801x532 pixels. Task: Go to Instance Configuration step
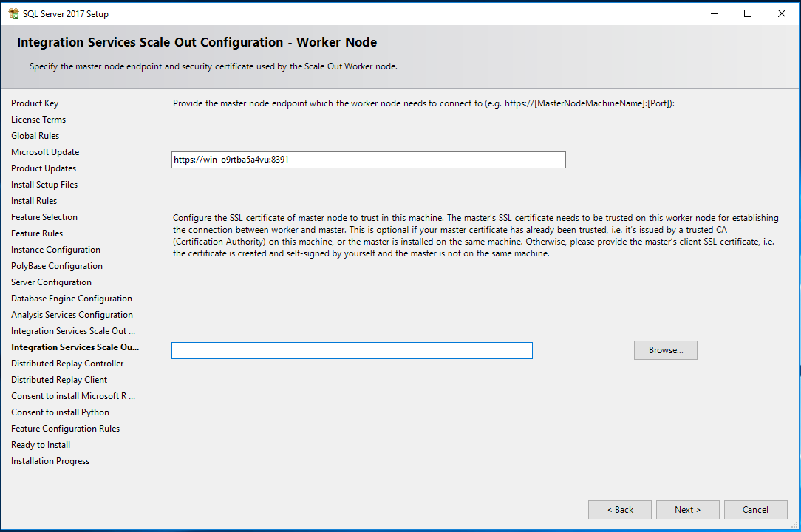coord(55,250)
